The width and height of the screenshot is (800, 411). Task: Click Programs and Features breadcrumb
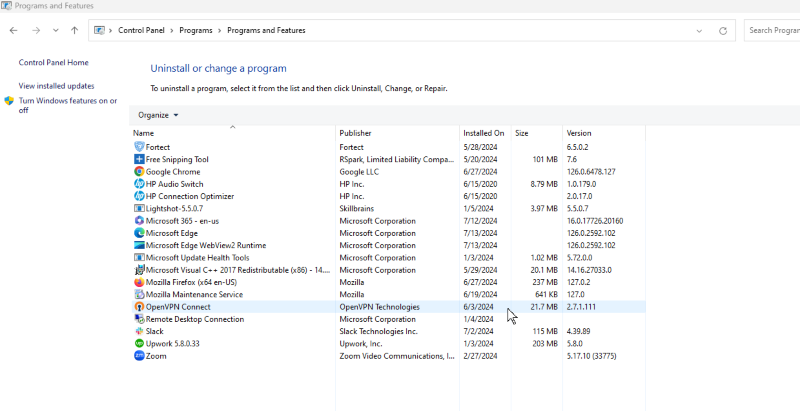[266, 31]
